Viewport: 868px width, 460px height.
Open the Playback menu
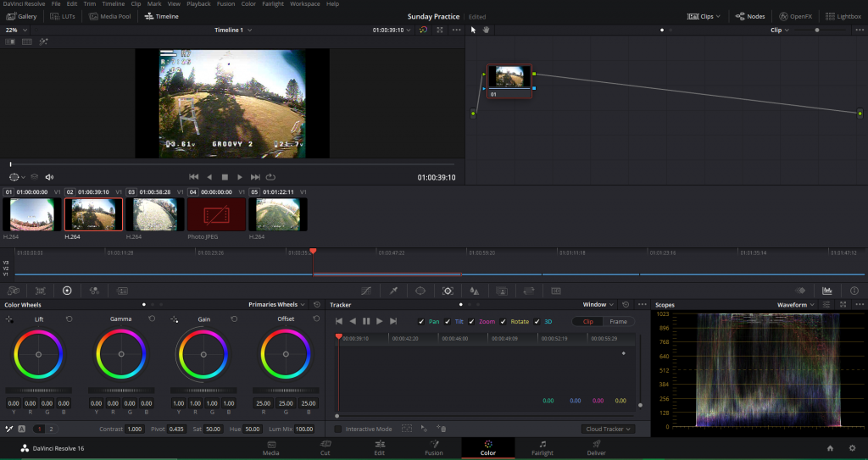198,4
